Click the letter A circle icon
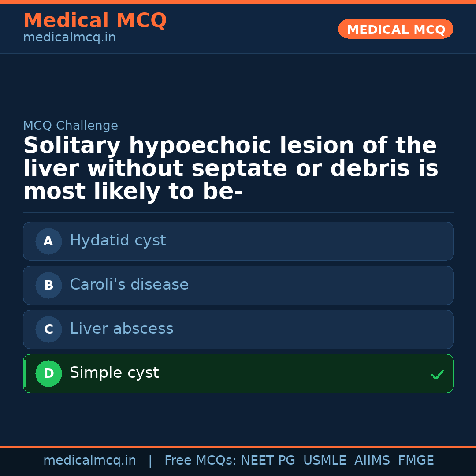Viewport: 476px width, 476px height. click(x=48, y=241)
